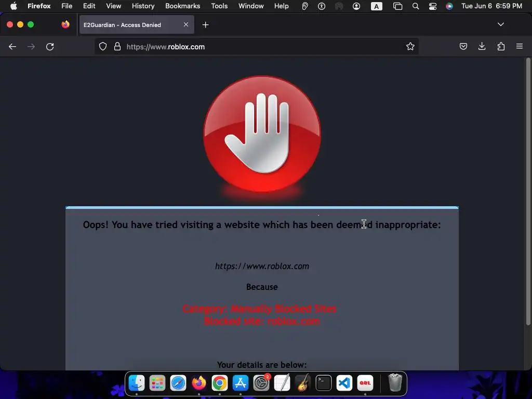Save page to Pocket

pyautogui.click(x=463, y=46)
